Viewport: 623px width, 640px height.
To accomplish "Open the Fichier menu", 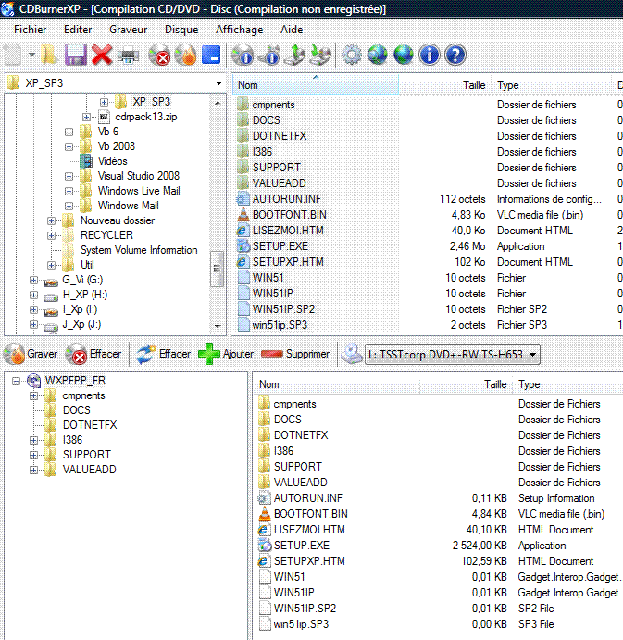I will [x=30, y=29].
